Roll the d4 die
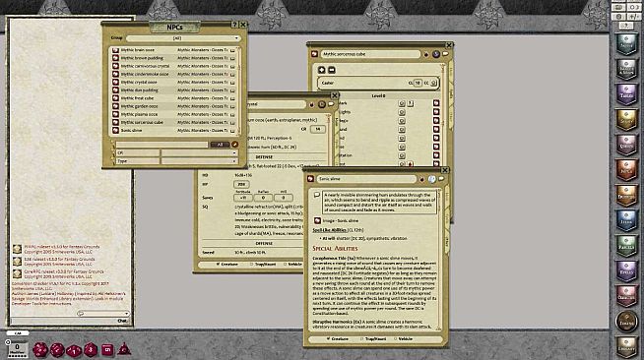The image size is (644, 360). [x=124, y=349]
